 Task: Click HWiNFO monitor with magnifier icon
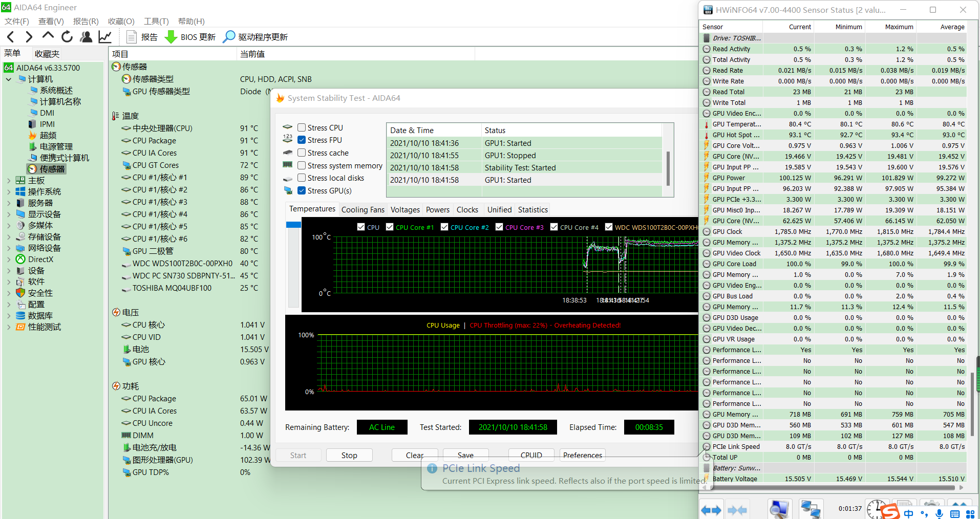click(x=779, y=510)
